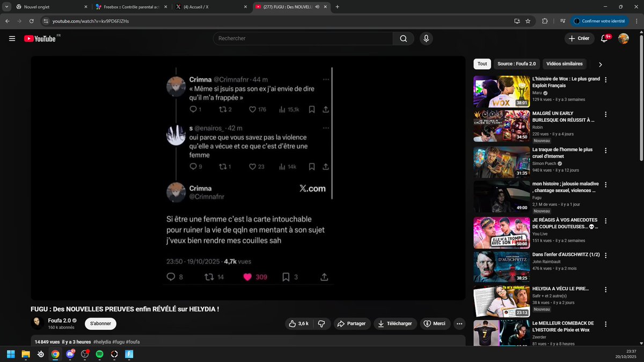Click the Créer button

(579, 39)
